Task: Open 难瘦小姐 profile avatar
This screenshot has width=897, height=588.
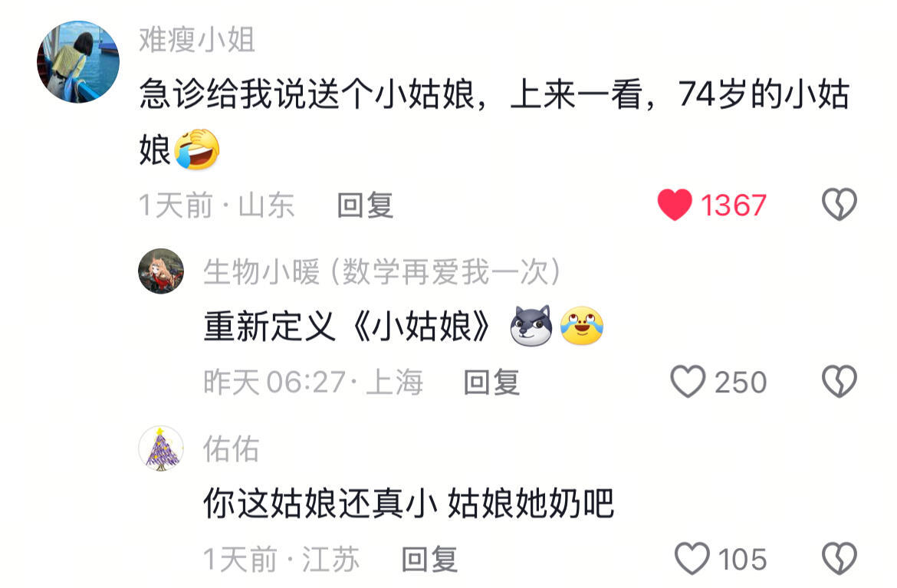Action: click(x=78, y=62)
